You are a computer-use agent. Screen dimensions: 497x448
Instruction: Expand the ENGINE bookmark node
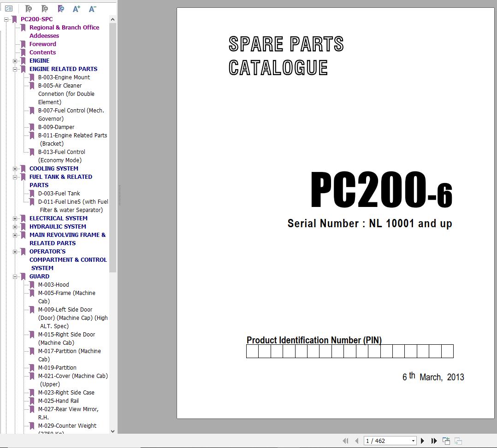coord(15,61)
